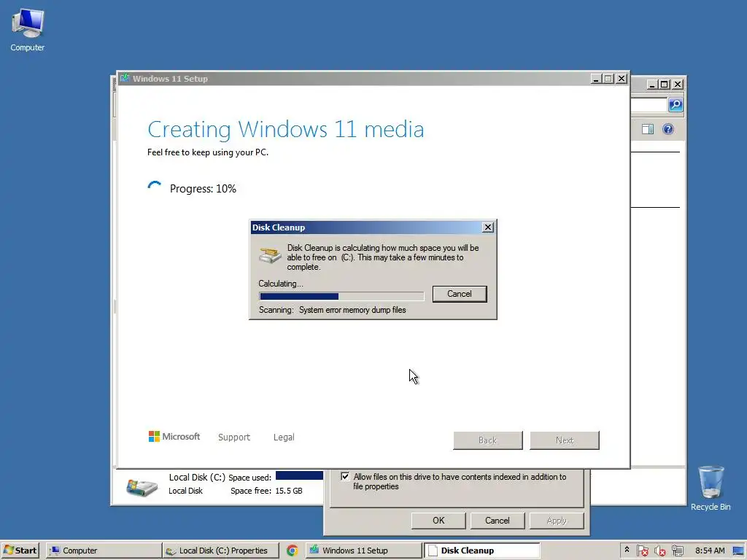
Task: Click the network tray icon
Action: coord(678,551)
